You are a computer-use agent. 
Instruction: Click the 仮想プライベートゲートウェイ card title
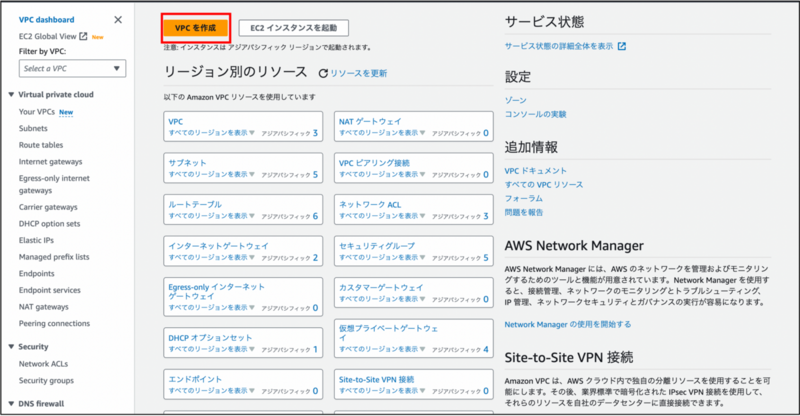(x=388, y=333)
